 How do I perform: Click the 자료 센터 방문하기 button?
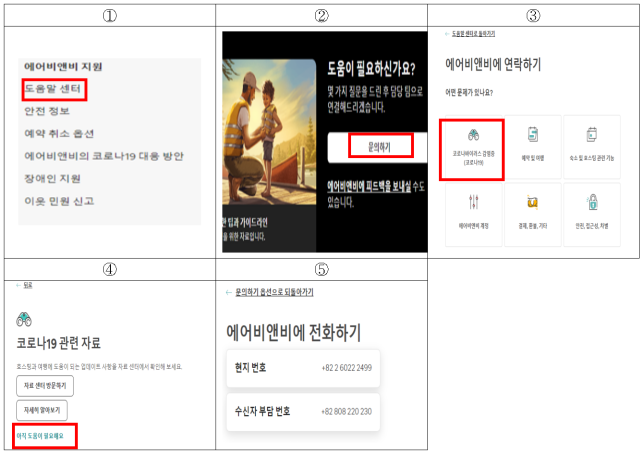click(x=45, y=386)
